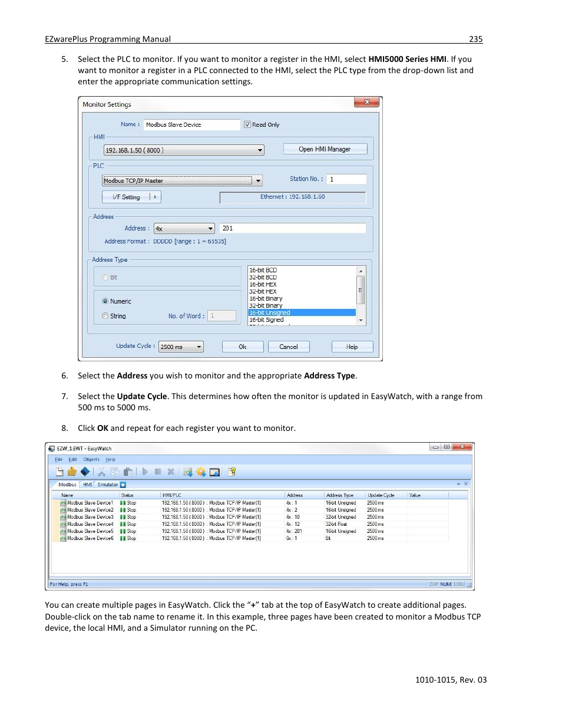
Task: Click the Station No. input field
Action: [x=347, y=179]
